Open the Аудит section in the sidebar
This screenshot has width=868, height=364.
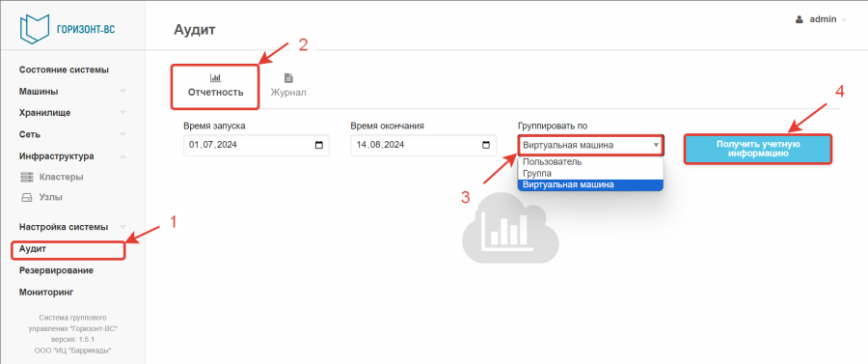pyautogui.click(x=33, y=249)
